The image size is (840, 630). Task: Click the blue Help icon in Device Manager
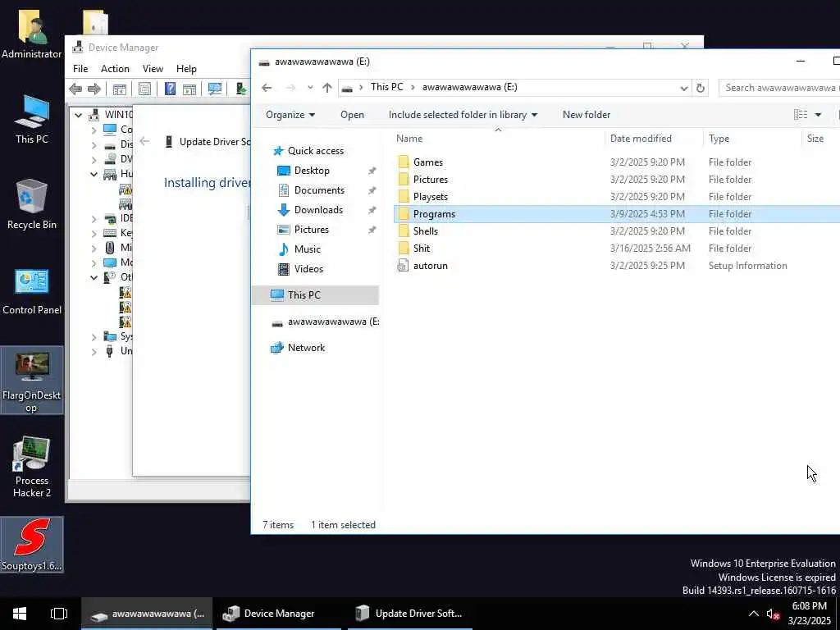tap(170, 89)
